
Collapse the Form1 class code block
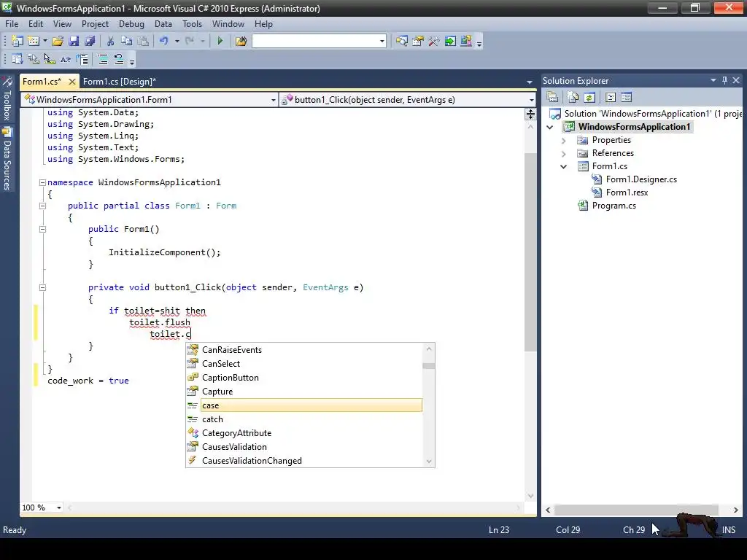42,206
